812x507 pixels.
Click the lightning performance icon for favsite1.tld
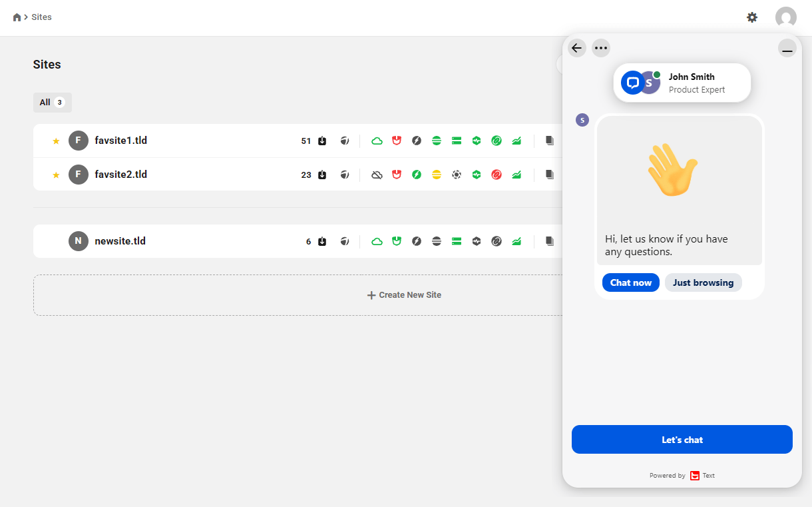[417, 141]
